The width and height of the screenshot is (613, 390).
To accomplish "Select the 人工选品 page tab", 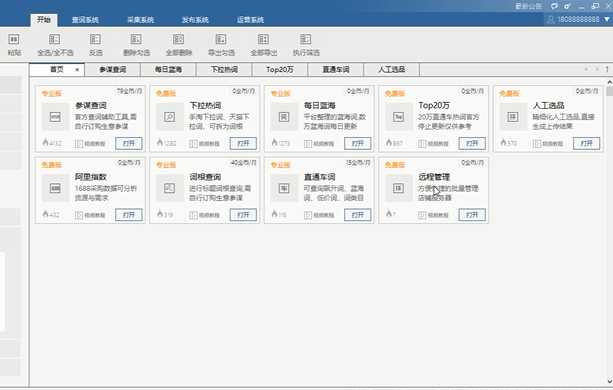I will tap(392, 70).
